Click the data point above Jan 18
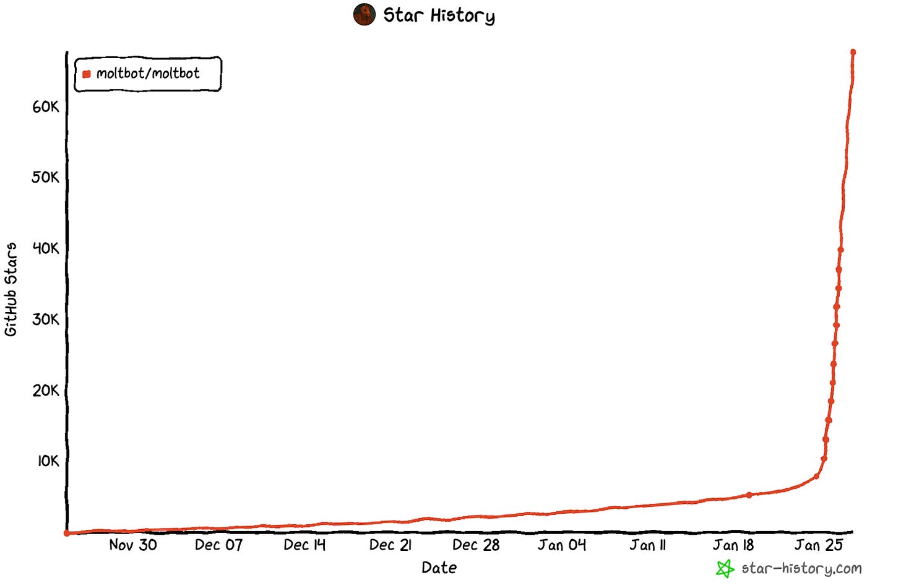Viewport: 901px width, 588px height. (x=749, y=495)
